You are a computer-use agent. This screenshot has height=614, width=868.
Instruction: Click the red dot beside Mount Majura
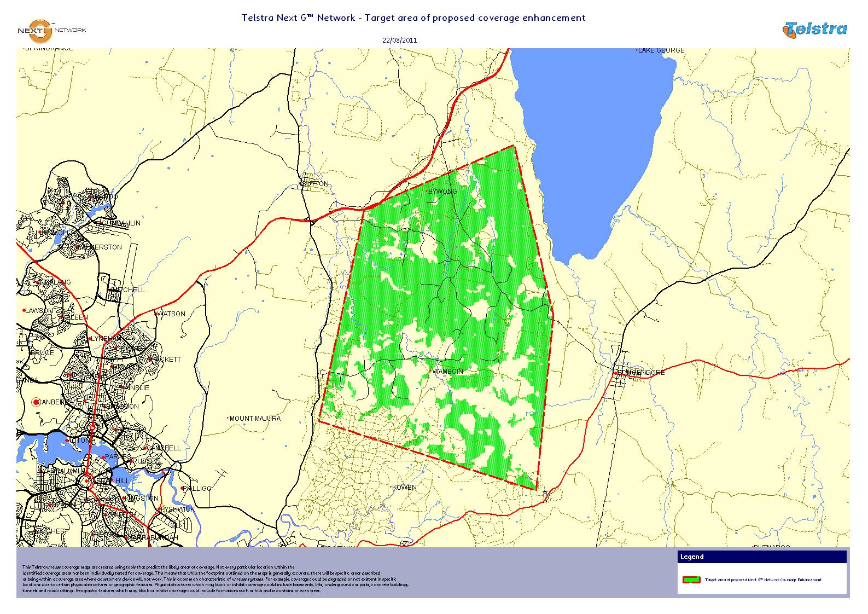(x=228, y=418)
